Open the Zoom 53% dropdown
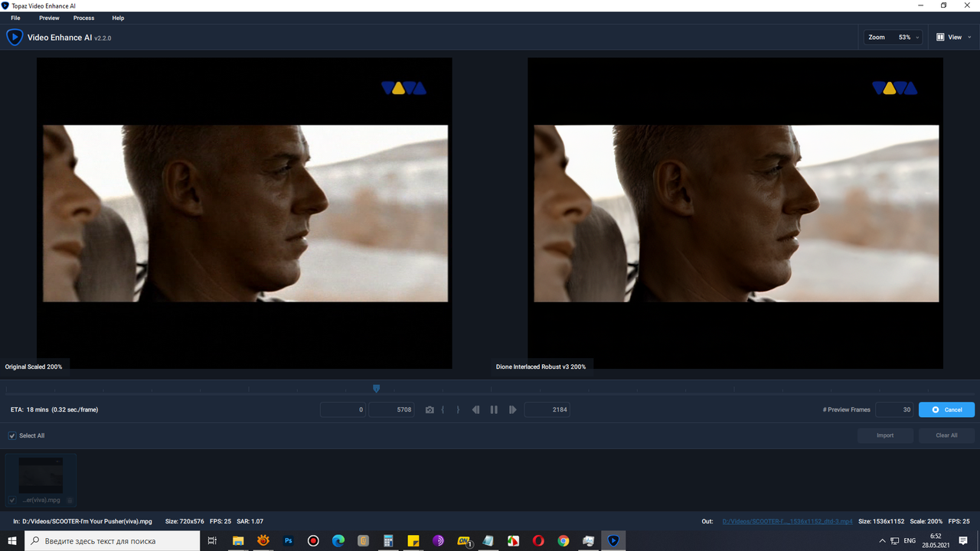The width and height of the screenshot is (980, 551). click(x=893, y=37)
